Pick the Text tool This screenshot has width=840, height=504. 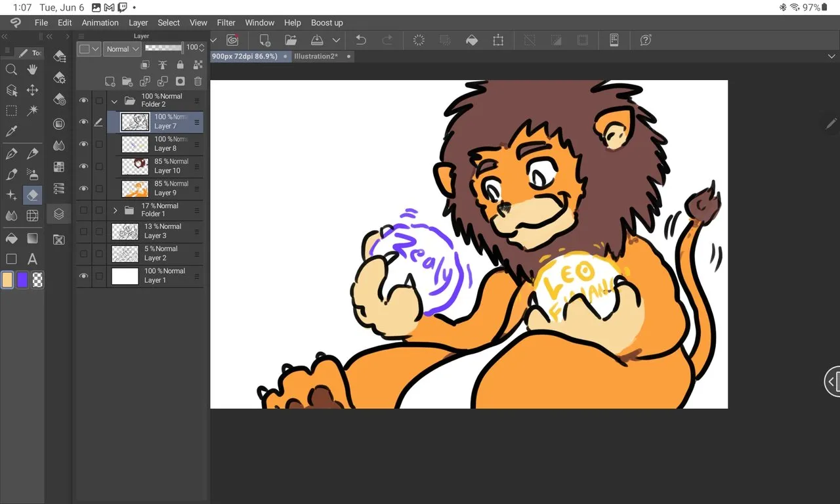(x=32, y=259)
